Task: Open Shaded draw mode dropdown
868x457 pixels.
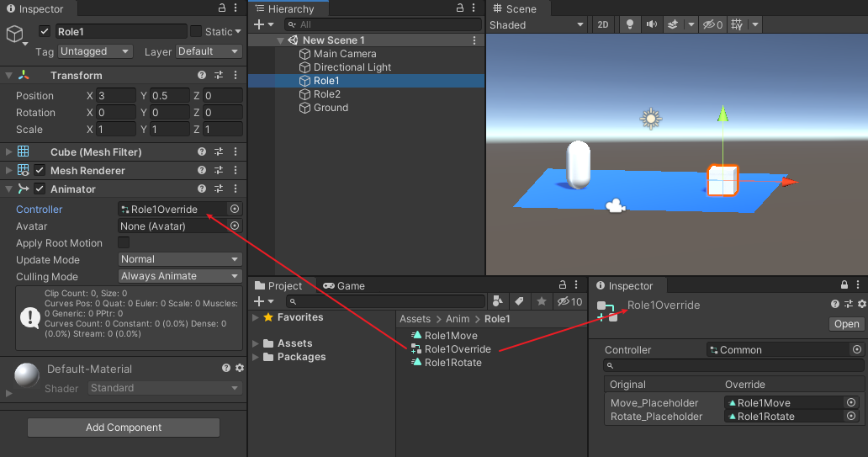Action: coord(536,25)
